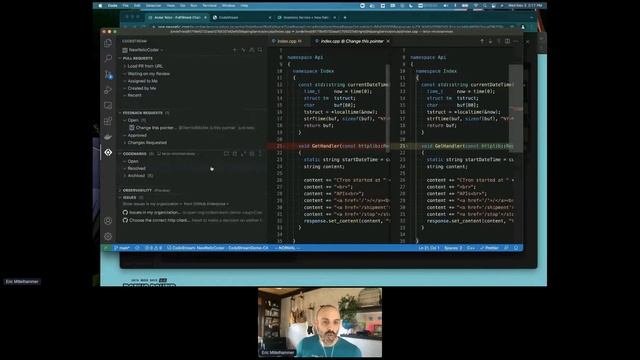Viewport: 640px width, 360px height.
Task: Click the Prettier status bar item
Action: (489, 248)
